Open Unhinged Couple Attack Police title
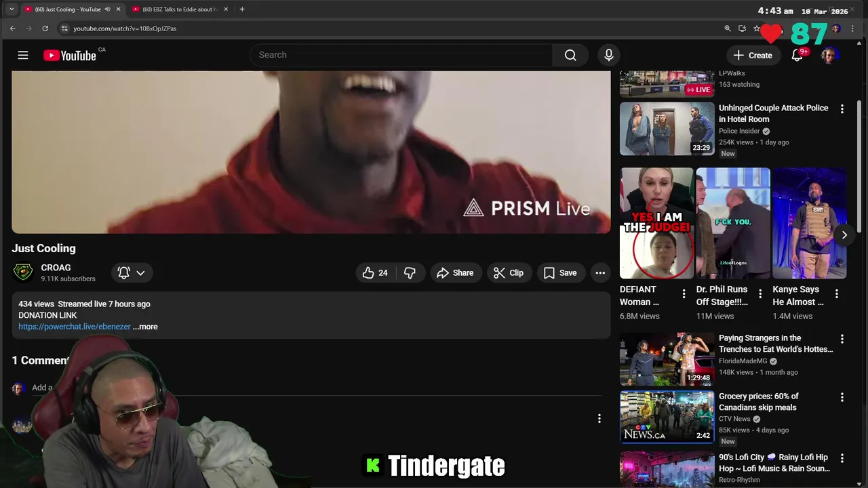Screen dimensions: 868x488 pyautogui.click(x=773, y=113)
